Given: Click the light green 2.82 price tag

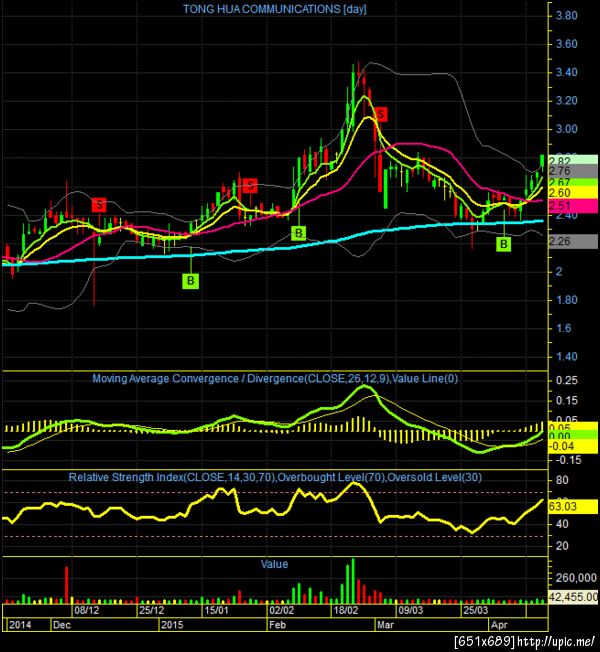Looking at the screenshot, I should [x=573, y=161].
